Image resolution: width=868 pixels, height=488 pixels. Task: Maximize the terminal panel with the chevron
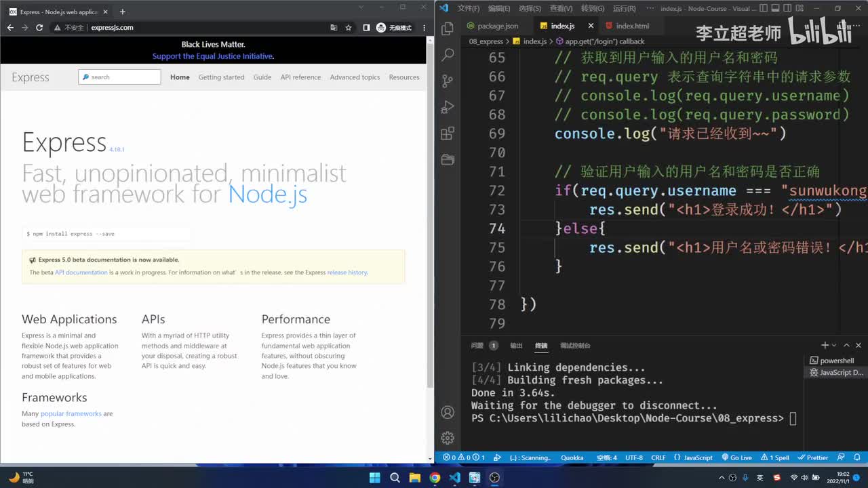847,346
